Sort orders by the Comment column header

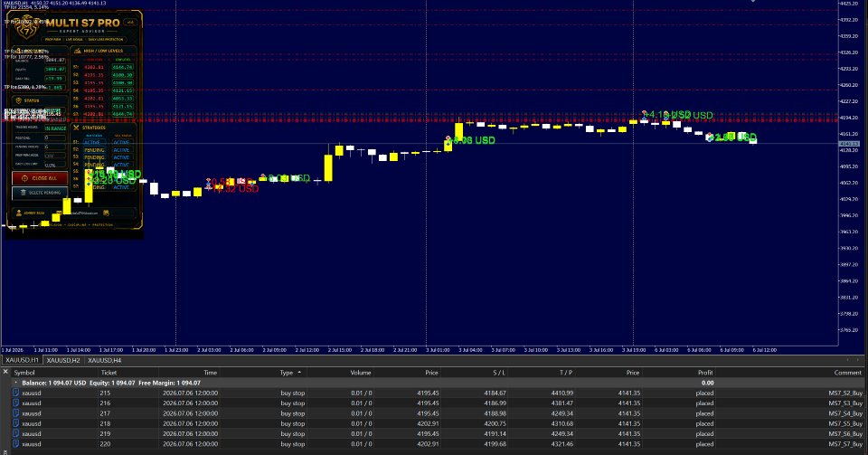[848, 373]
